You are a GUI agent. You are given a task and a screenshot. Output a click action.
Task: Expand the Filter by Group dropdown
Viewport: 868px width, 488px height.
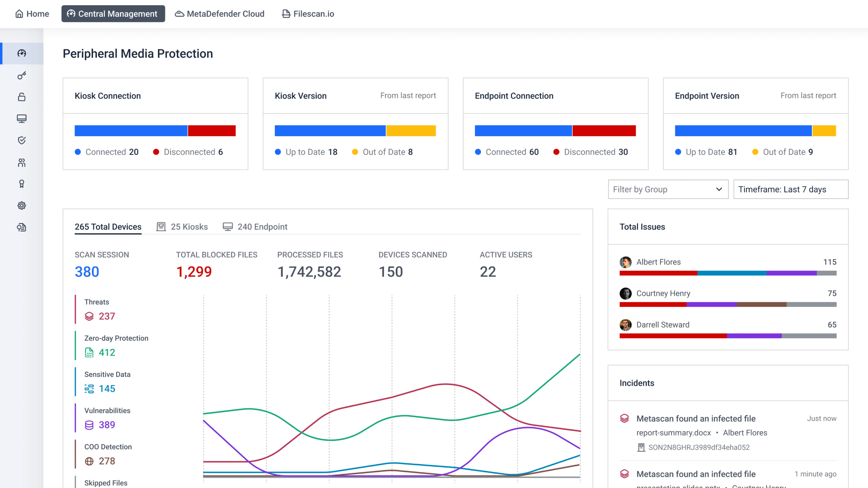668,189
